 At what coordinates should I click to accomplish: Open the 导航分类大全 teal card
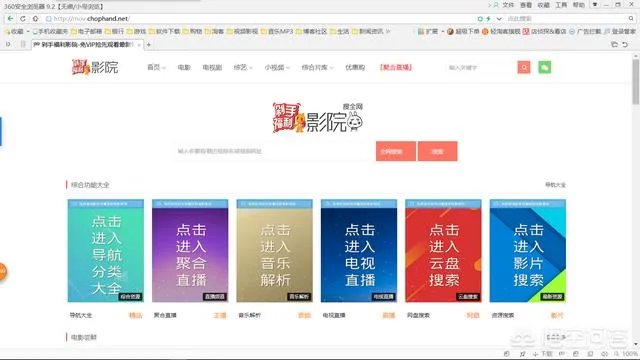(x=106, y=251)
